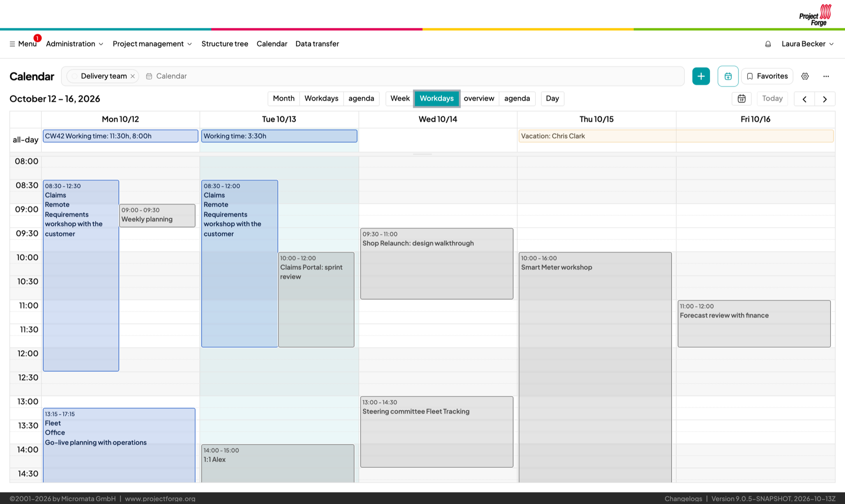Go to the previous week arrow
Screen dimensions: 845x504
804,99
